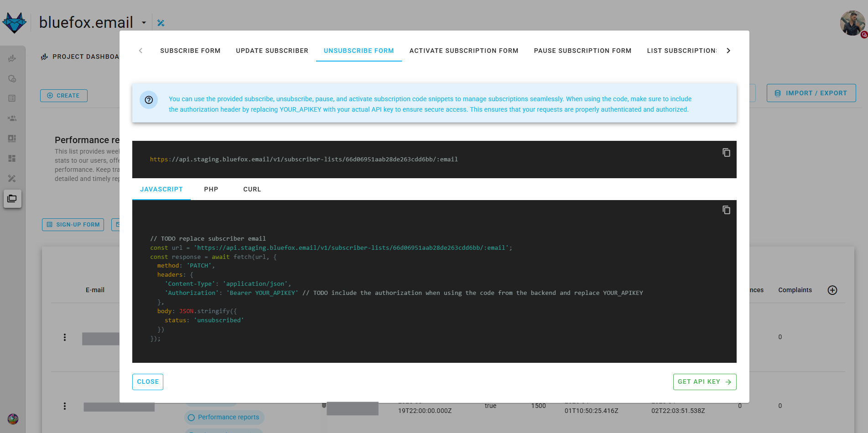Viewport: 868px width, 433px height.
Task: Click the help question mark icon
Action: 149,100
